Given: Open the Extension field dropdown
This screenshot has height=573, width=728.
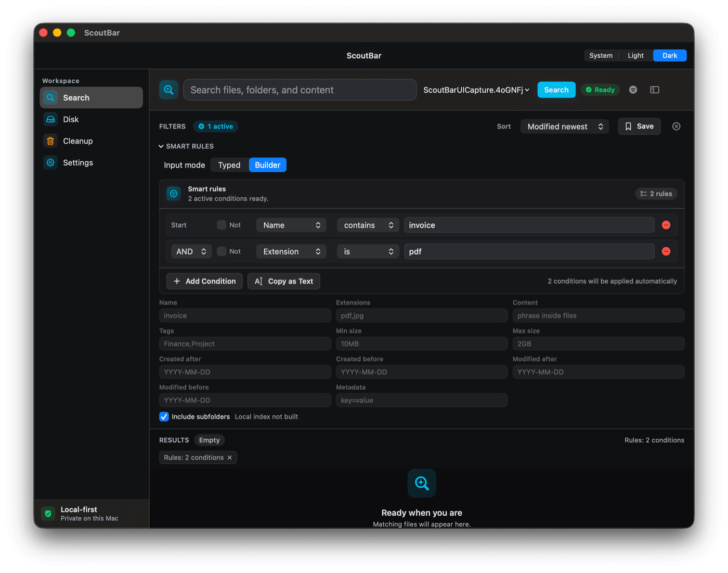Looking at the screenshot, I should (x=291, y=251).
